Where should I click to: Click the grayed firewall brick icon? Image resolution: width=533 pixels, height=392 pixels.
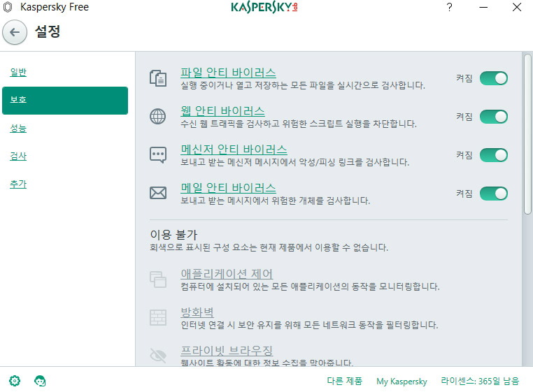pos(158,318)
